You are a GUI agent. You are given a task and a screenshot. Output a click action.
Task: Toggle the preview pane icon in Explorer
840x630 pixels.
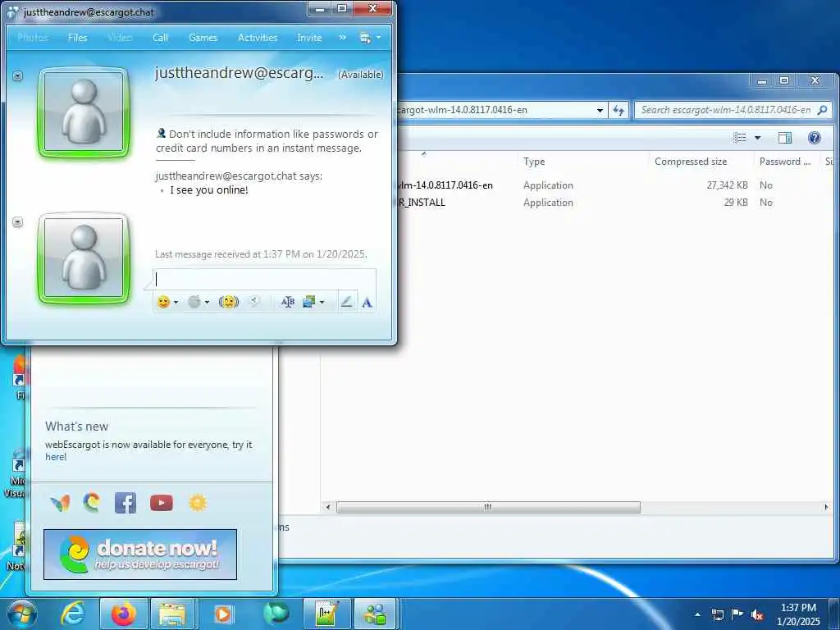[x=785, y=138]
